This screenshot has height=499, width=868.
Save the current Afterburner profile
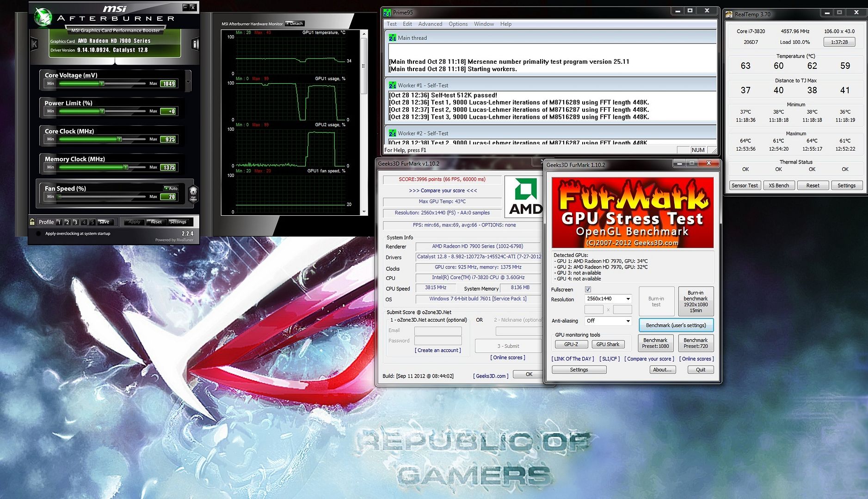[x=105, y=222]
